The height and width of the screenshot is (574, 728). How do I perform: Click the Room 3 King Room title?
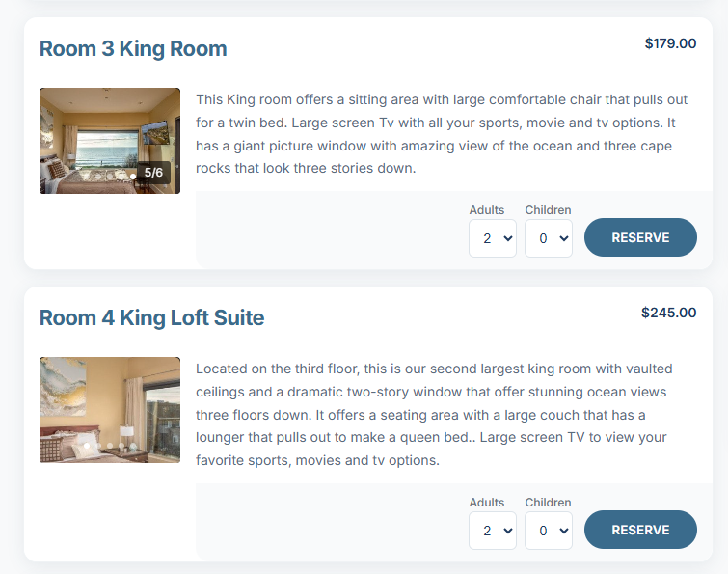click(x=133, y=49)
